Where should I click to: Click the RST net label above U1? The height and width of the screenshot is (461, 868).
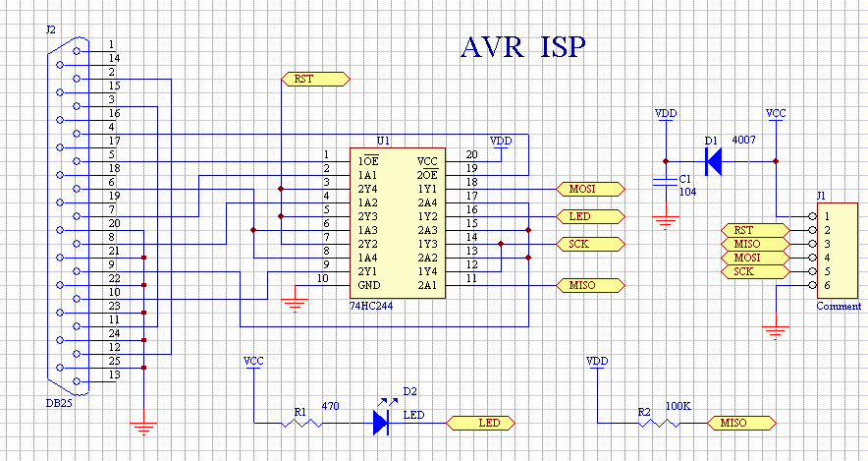(x=314, y=78)
